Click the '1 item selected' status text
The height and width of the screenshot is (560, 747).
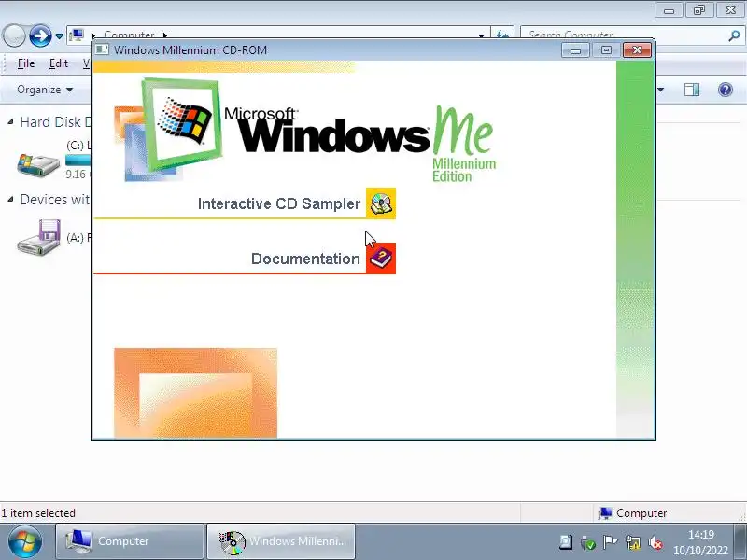click(38, 512)
